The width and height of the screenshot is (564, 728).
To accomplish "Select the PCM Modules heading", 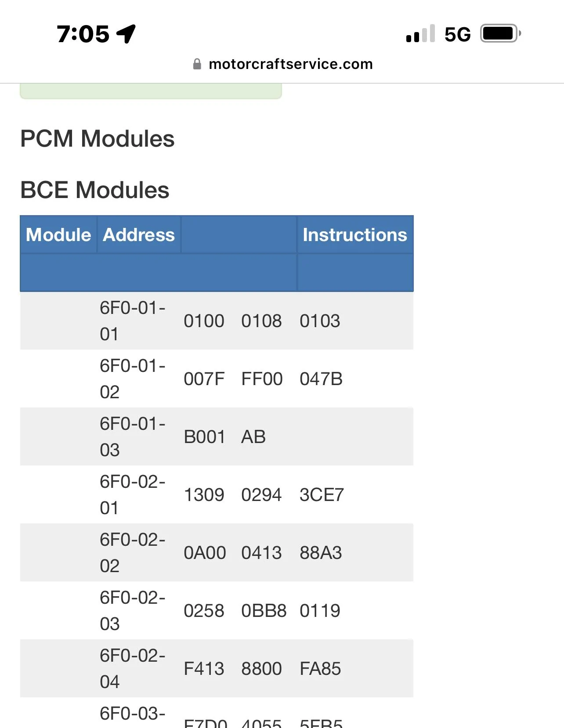I will [x=97, y=139].
